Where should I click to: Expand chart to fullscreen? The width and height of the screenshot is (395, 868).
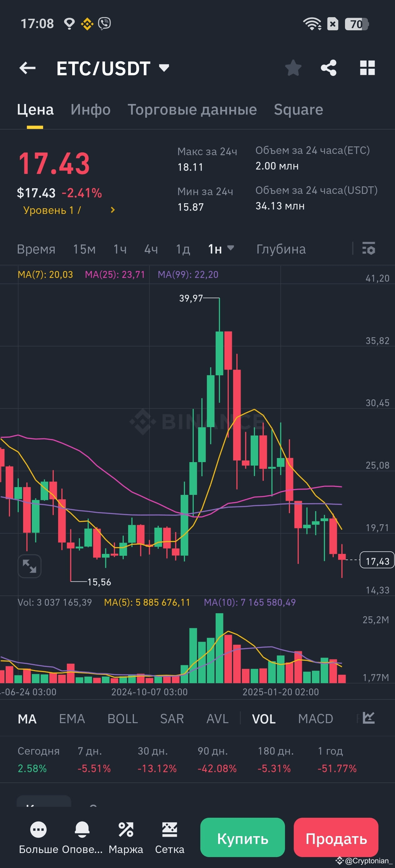(29, 566)
